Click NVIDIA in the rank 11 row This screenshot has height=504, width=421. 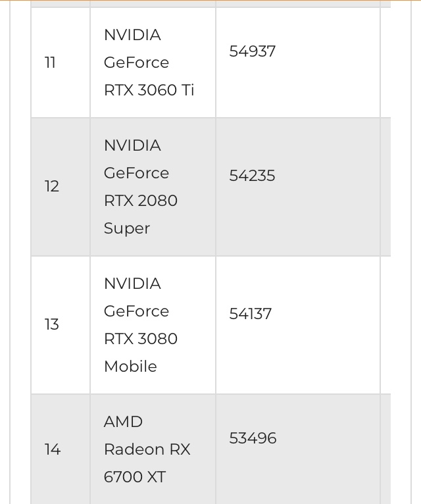(x=132, y=35)
